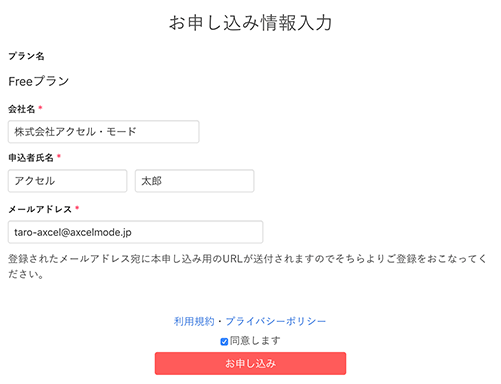
Task: Click the 会社名 field label
Action: tap(21, 109)
